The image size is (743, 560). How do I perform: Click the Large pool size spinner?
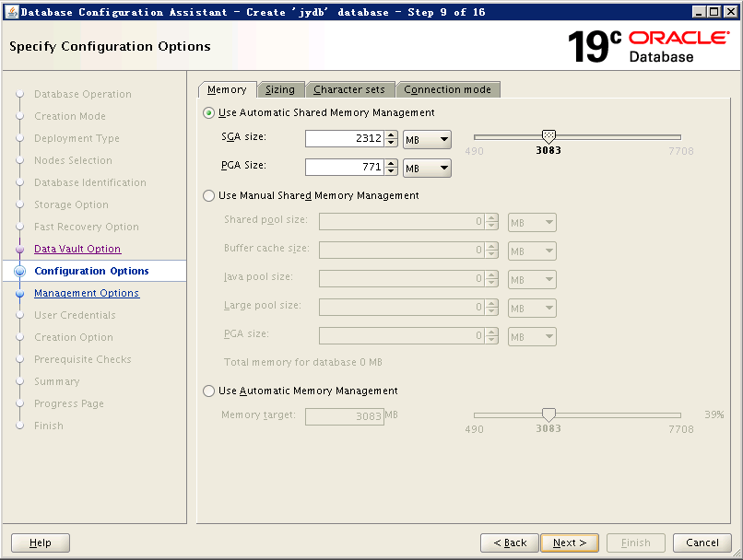click(492, 308)
